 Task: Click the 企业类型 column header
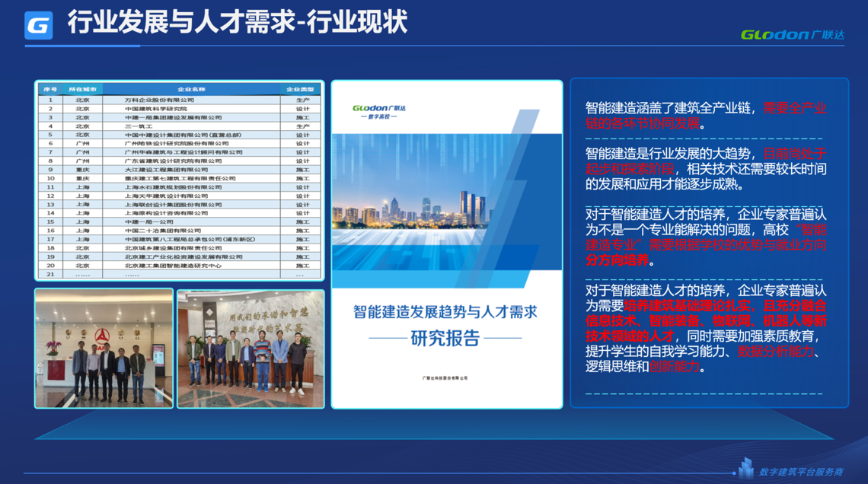pyautogui.click(x=301, y=90)
